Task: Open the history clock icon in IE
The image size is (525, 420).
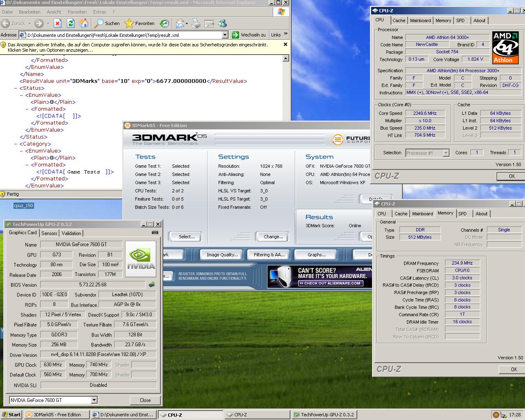Action: pyautogui.click(x=164, y=23)
